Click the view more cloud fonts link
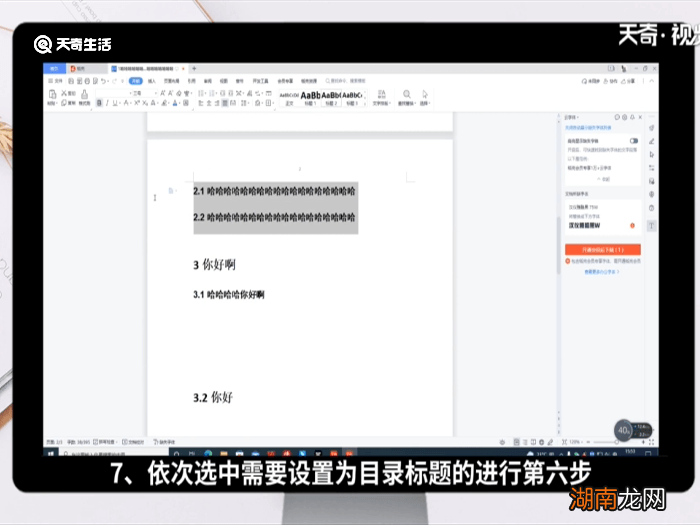Screen dimensions: 700x525 click(x=602, y=272)
